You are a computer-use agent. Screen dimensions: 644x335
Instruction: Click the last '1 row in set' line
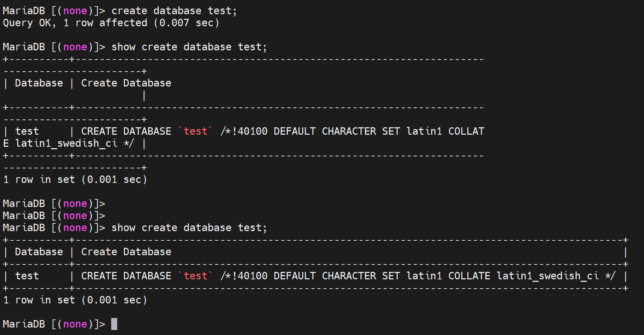(x=75, y=300)
